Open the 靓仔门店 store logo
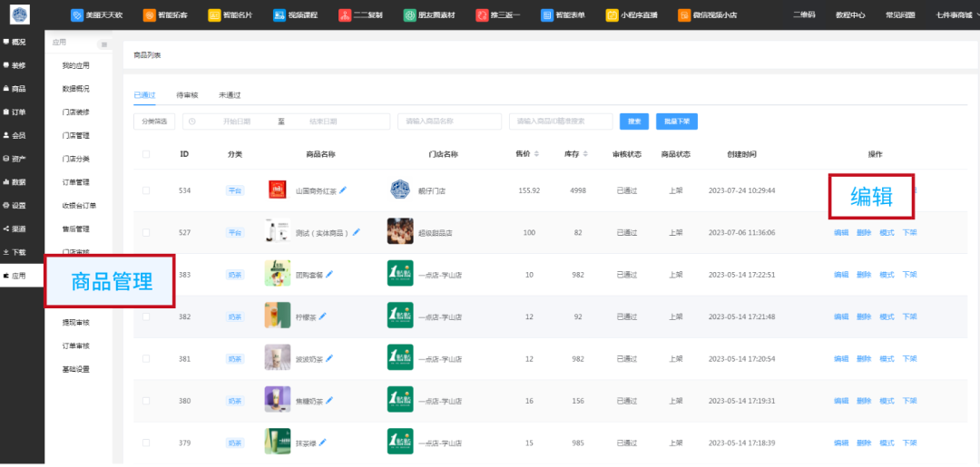980x467 pixels. 400,190
